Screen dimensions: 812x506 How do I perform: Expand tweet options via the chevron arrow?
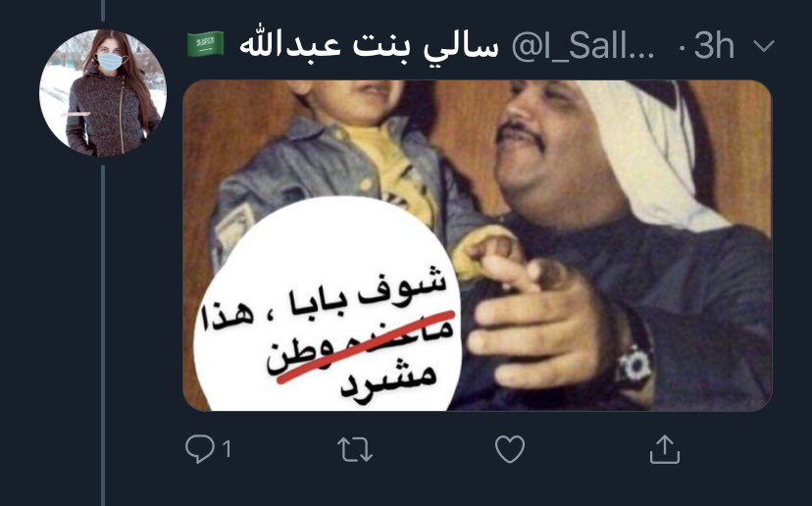click(764, 46)
